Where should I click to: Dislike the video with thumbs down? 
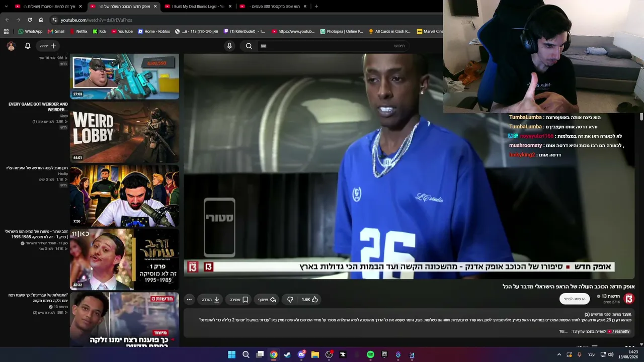click(x=290, y=300)
